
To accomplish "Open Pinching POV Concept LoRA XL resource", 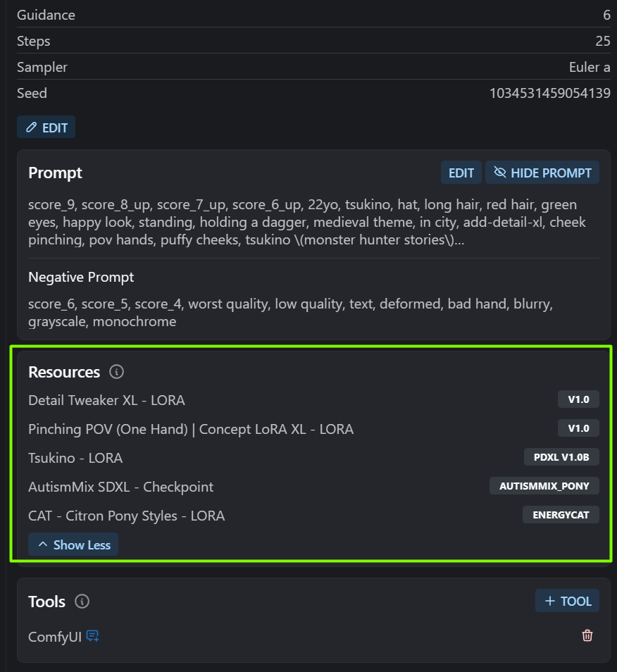I will coord(191,429).
